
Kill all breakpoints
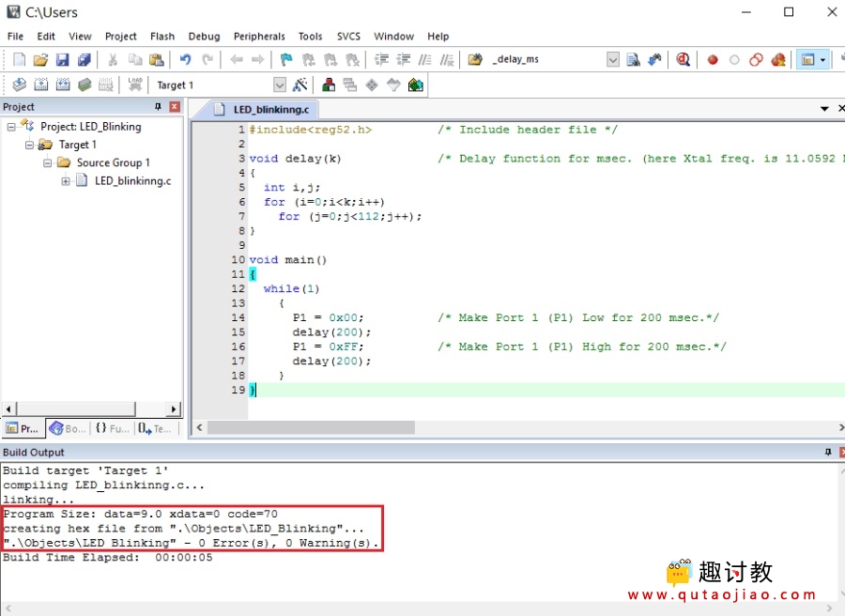coord(778,59)
